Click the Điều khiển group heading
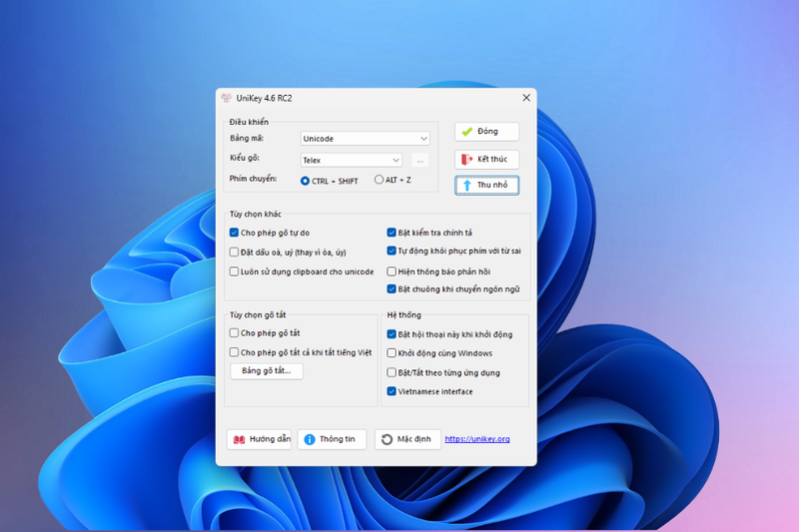Screen dimensions: 799x532 coord(249,122)
